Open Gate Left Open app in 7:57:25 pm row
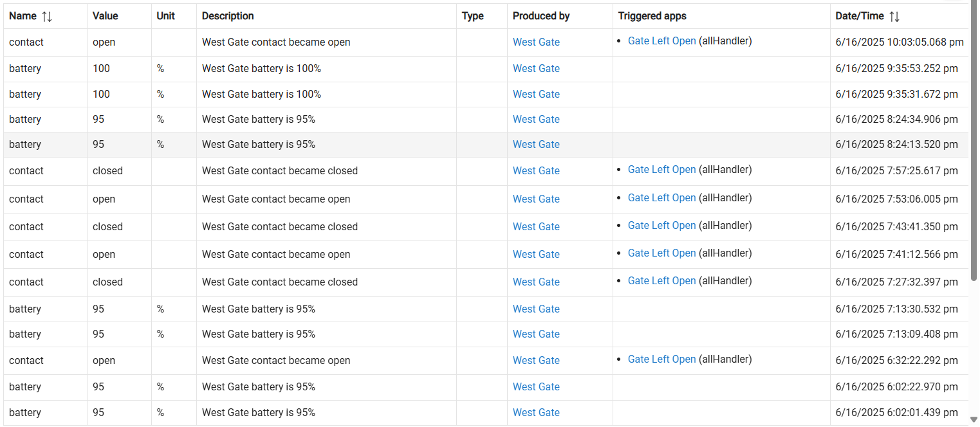Screen dimensions: 980x427 pyautogui.click(x=661, y=170)
